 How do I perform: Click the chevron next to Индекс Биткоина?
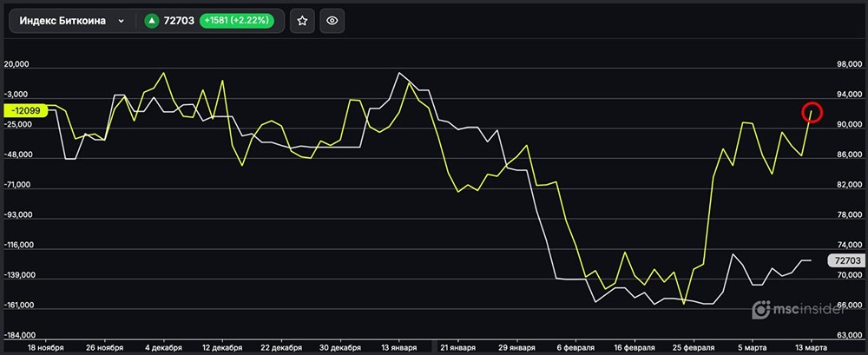(121, 21)
